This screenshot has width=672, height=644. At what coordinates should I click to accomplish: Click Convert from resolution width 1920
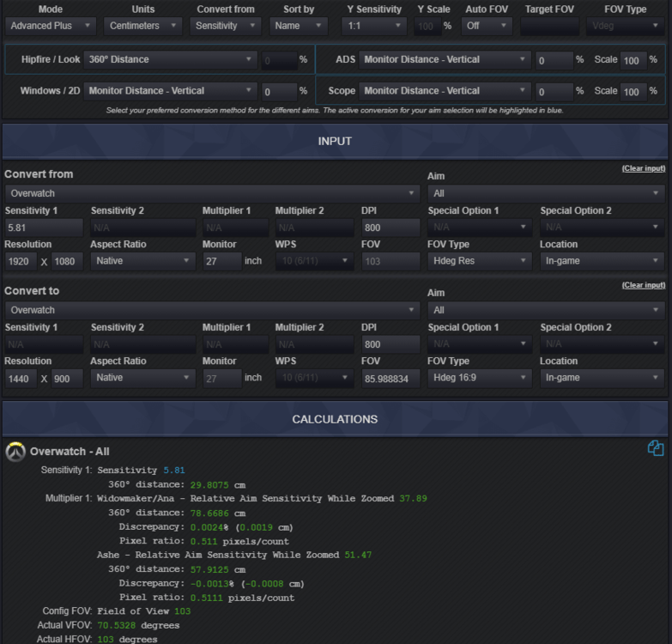pyautogui.click(x=21, y=262)
